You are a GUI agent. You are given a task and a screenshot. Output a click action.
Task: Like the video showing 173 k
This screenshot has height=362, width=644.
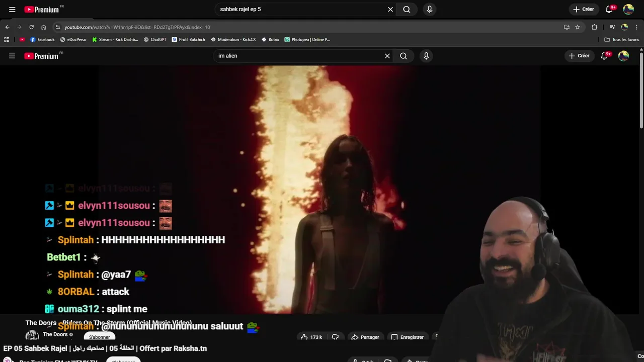tap(311, 337)
